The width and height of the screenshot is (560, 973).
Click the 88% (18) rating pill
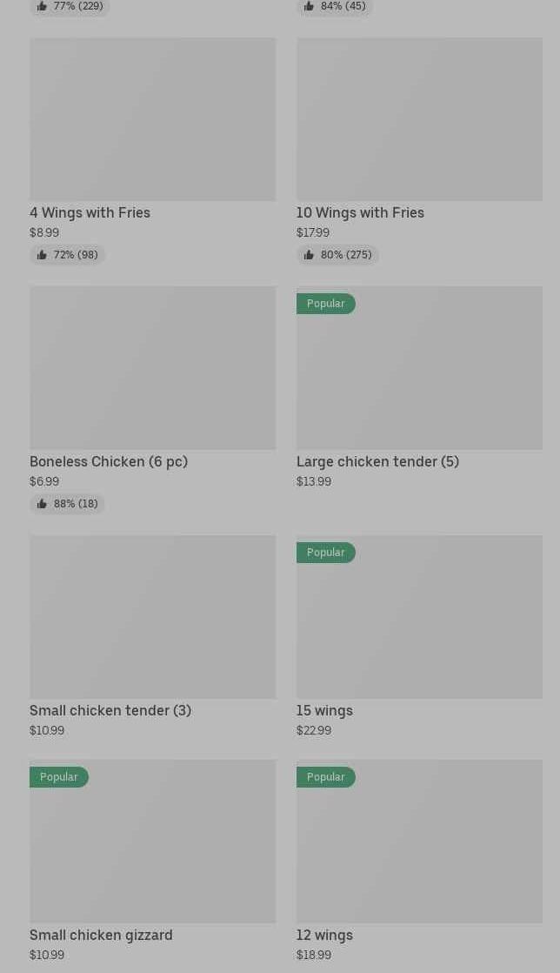pyautogui.click(x=68, y=504)
